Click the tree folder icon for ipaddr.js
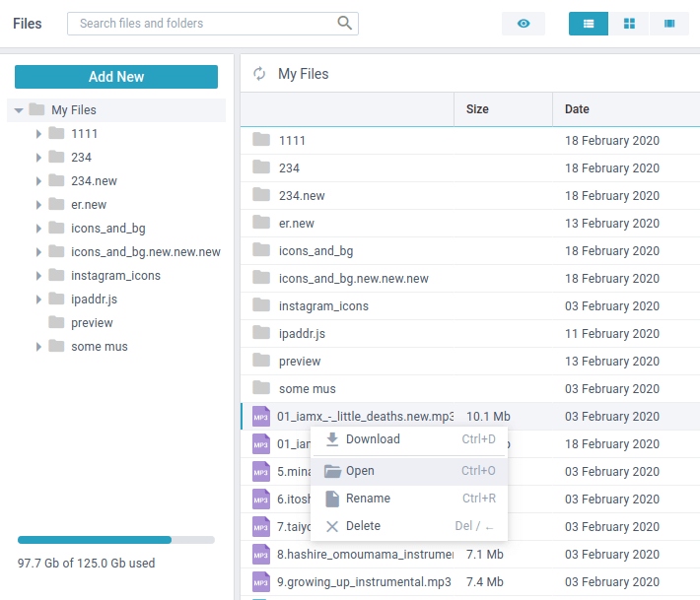700x600 pixels. click(56, 299)
